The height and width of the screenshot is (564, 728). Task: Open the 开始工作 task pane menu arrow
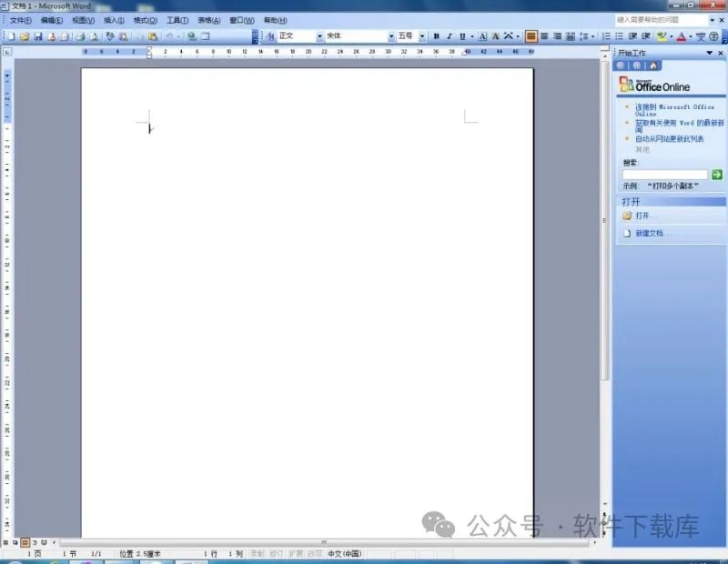coord(710,53)
